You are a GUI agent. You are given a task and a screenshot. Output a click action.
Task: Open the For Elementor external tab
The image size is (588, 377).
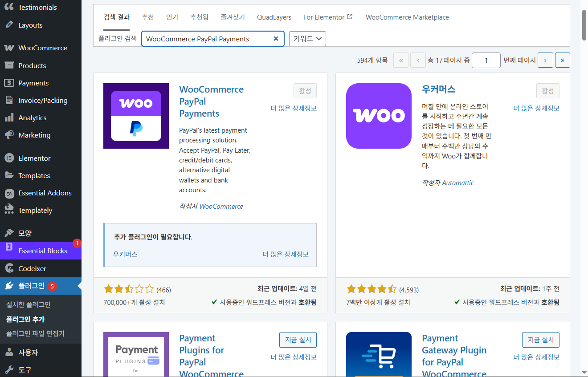coord(328,17)
